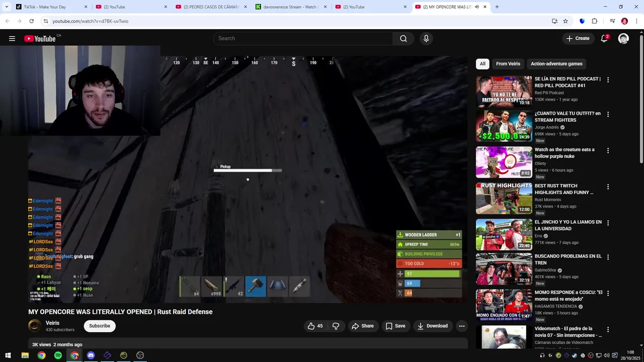644x362 pixels.
Task: Open options for Momo responde a Coscu video
Action: (x=608, y=293)
